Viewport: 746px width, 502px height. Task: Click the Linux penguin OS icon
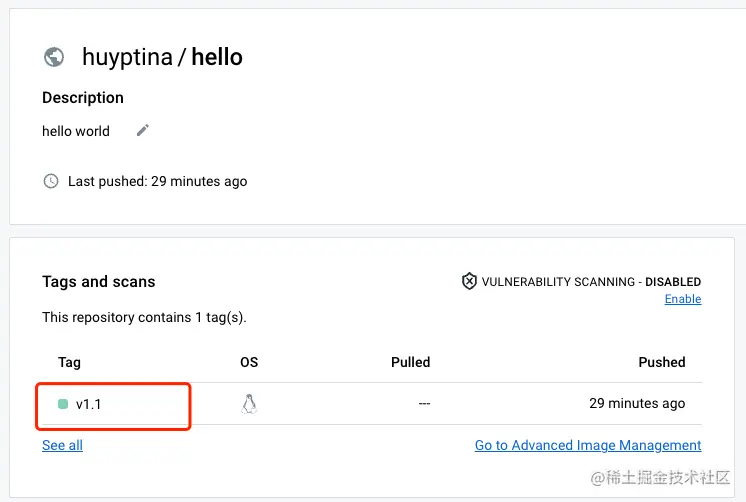(249, 403)
